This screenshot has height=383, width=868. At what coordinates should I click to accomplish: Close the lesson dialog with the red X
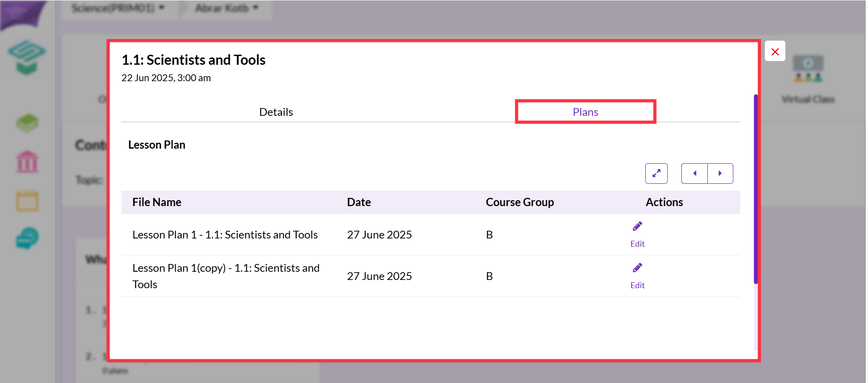[775, 52]
